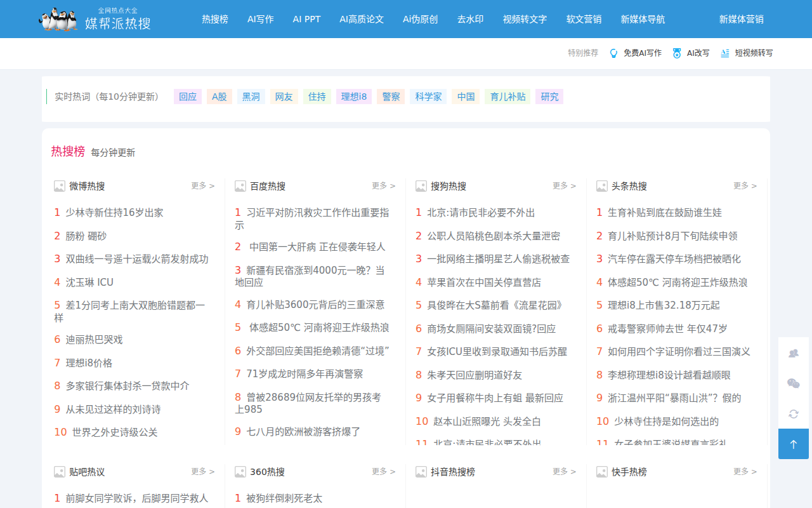Click the penguin logo 媒帮派热搜
The image size is (812, 508).
[x=95, y=19]
